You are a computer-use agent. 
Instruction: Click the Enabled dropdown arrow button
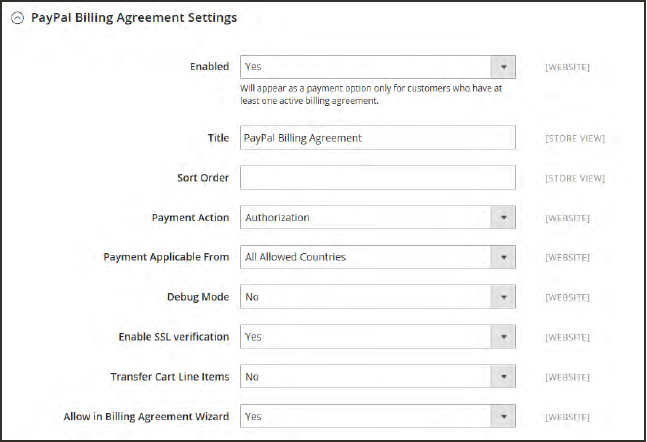pyautogui.click(x=503, y=68)
